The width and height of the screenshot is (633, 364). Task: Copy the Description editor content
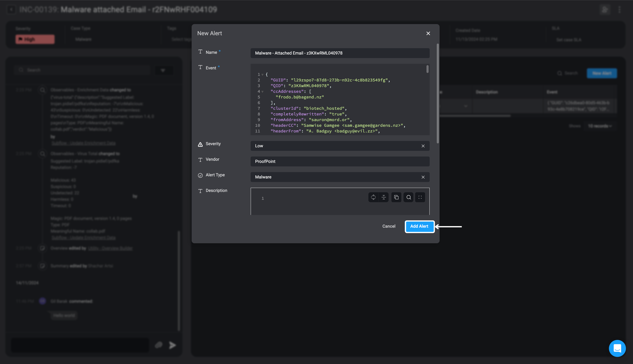pyautogui.click(x=396, y=197)
